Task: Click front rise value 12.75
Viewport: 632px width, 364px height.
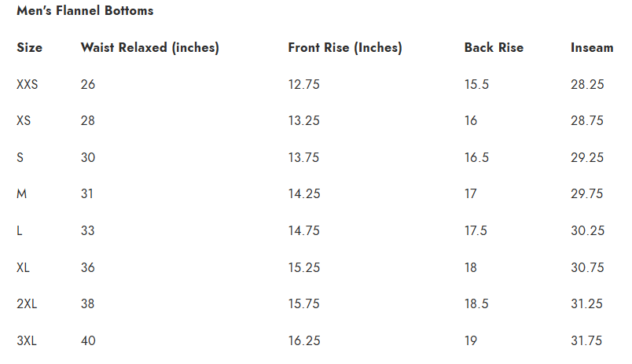Action: click(x=303, y=85)
